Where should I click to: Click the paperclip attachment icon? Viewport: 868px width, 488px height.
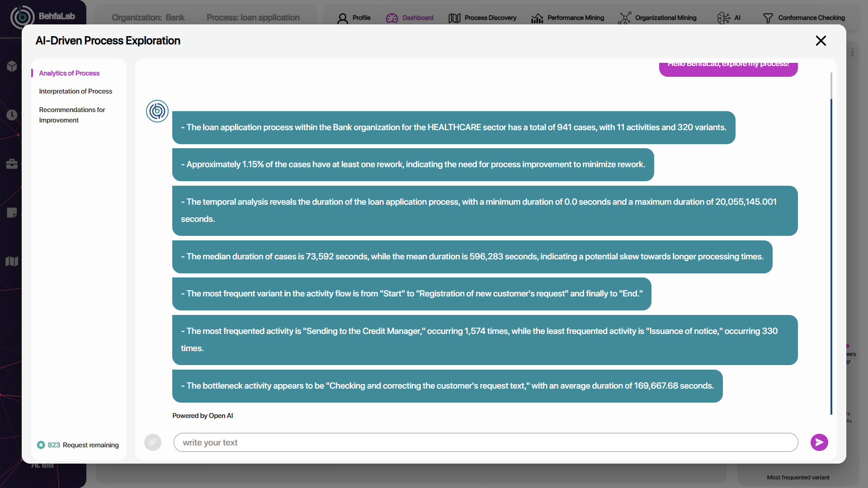click(153, 442)
